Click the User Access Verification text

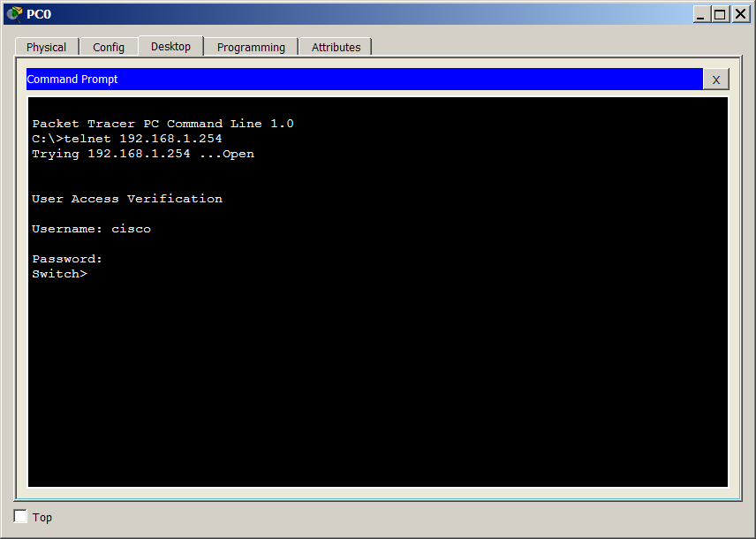[127, 199]
